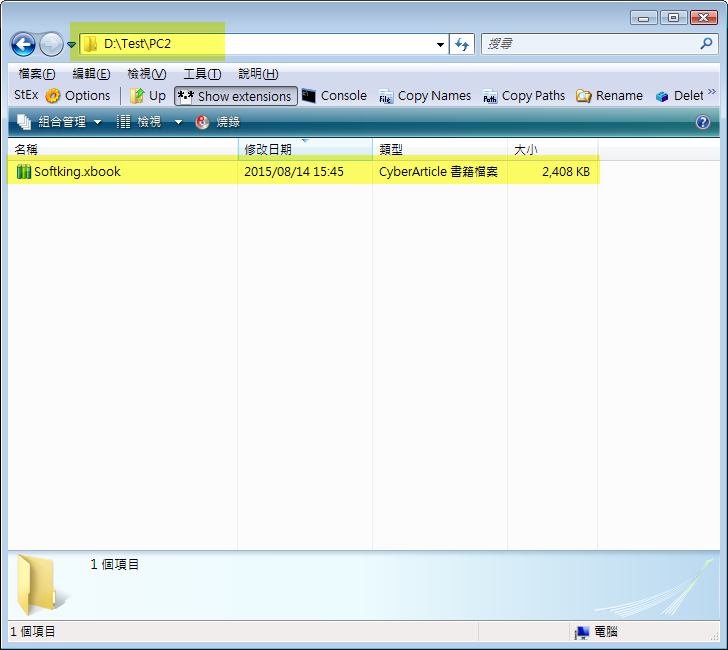Open the 工具(T) menu
This screenshot has width=728, height=650.
click(201, 74)
